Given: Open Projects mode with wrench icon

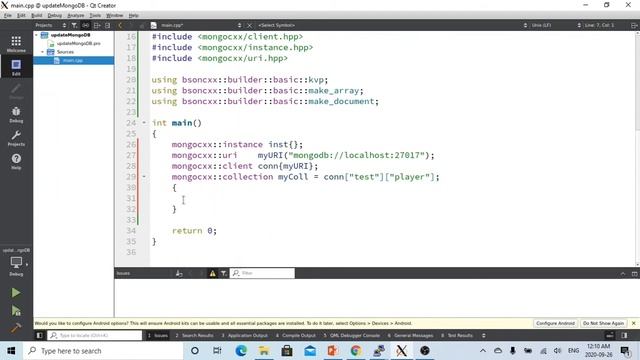Looking at the screenshot, I should (16, 138).
